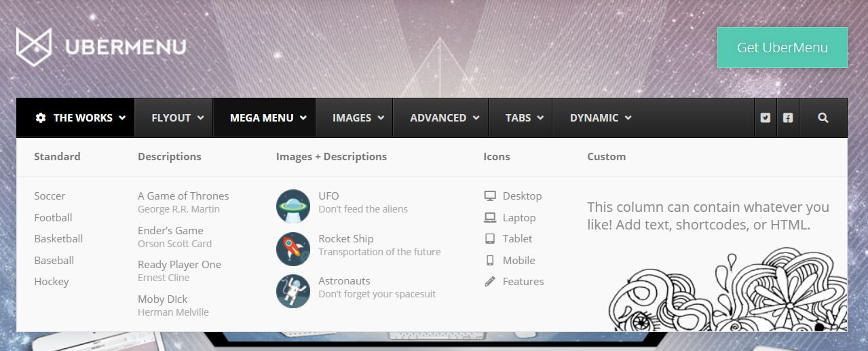The height and width of the screenshot is (351, 868).
Task: Click the Tablet text link
Action: click(517, 238)
